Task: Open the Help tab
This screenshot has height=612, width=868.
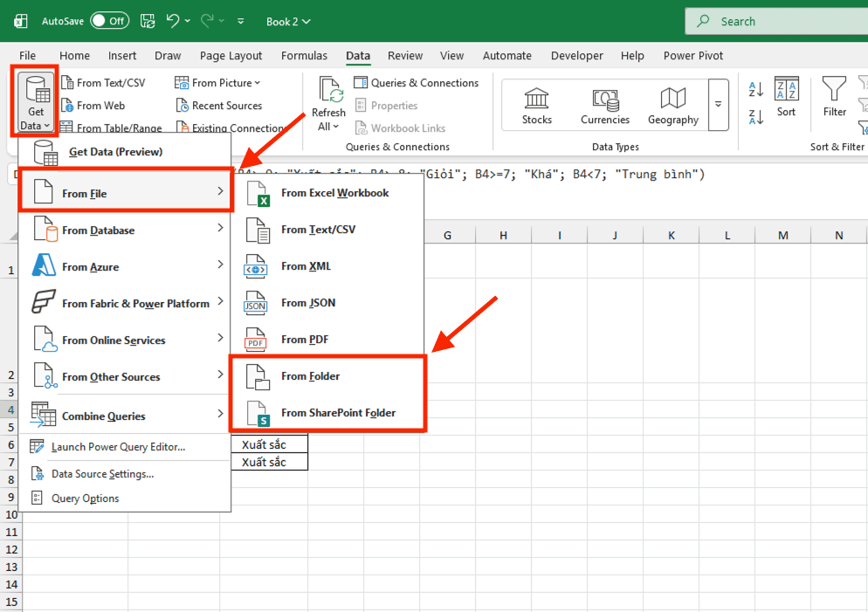Action: coord(632,55)
